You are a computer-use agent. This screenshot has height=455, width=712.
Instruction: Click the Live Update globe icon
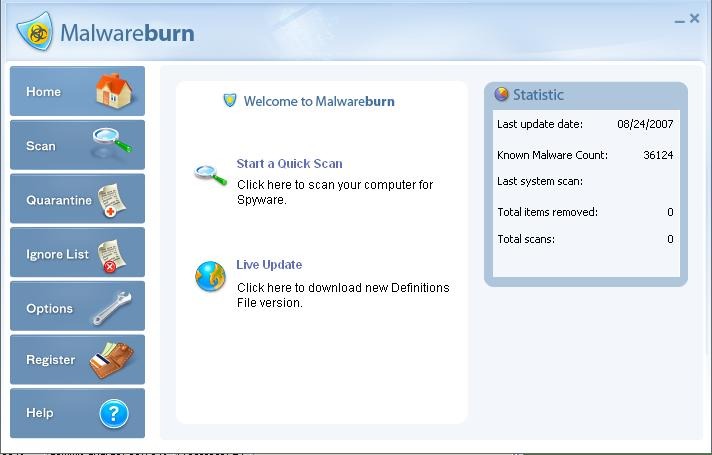210,276
